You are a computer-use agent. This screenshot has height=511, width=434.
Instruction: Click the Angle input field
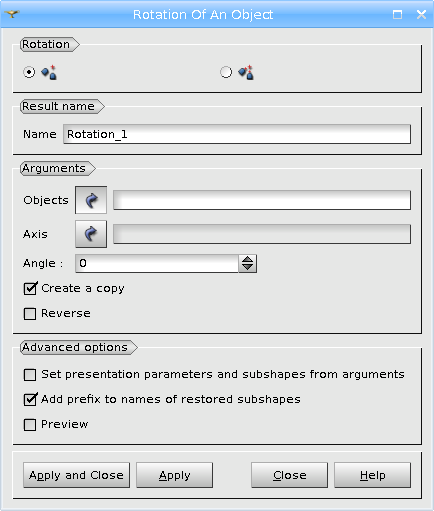(157, 263)
